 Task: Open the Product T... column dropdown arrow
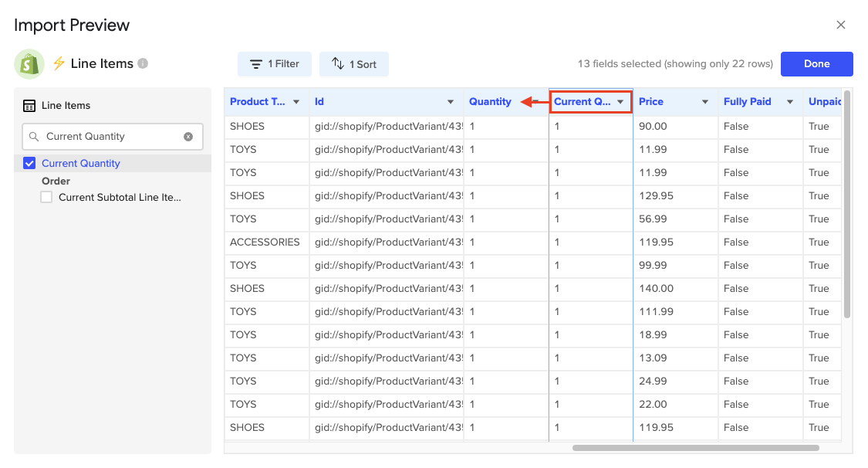(x=296, y=102)
